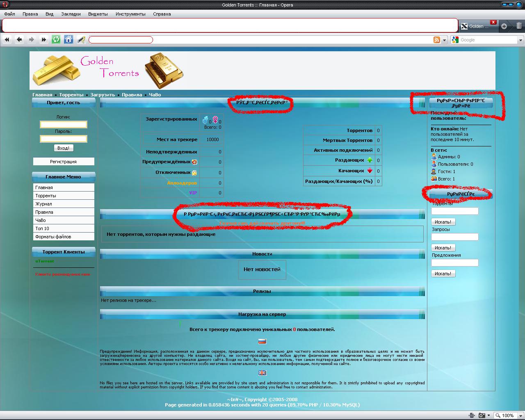Go to the browser Home page icon
Viewport: 525px width, 420px height.
click(x=68, y=39)
